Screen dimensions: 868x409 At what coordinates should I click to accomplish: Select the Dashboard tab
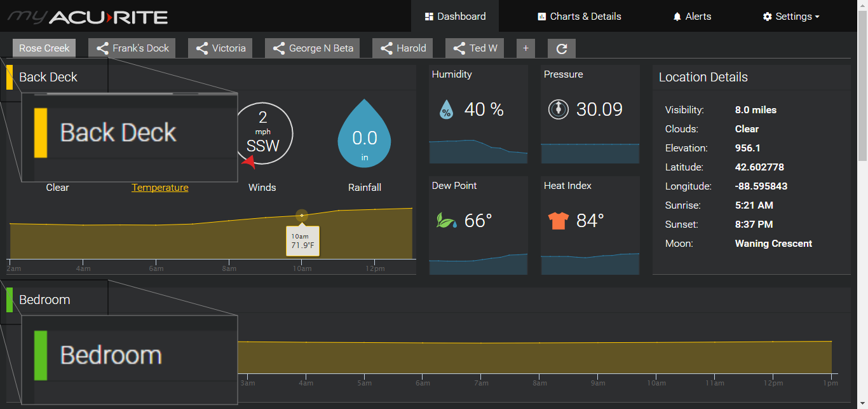click(455, 17)
